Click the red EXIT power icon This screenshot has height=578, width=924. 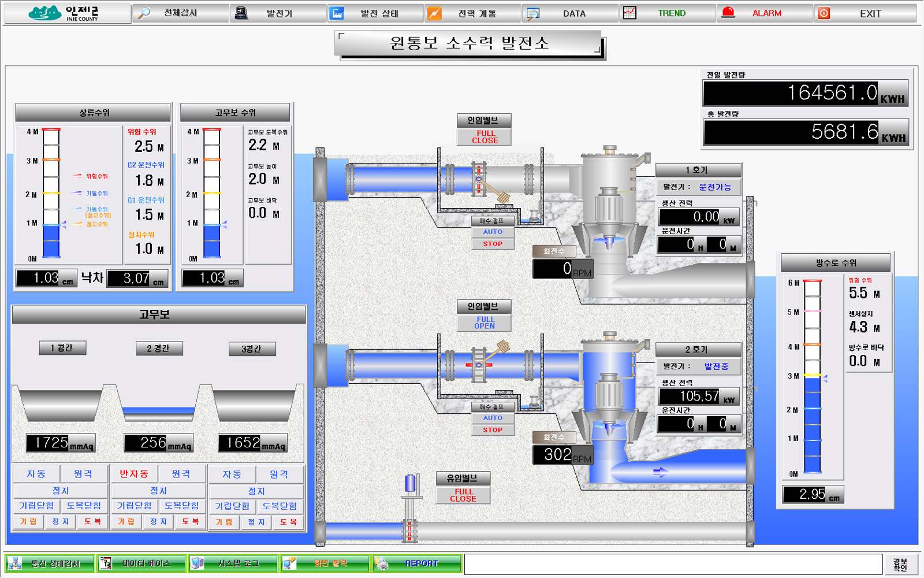(x=824, y=13)
